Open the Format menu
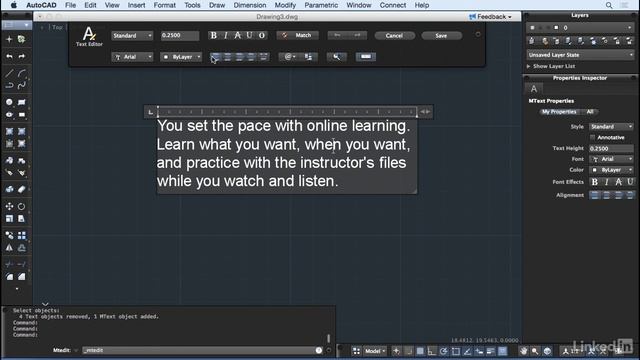This screenshot has height=360, width=640. coord(164,5)
